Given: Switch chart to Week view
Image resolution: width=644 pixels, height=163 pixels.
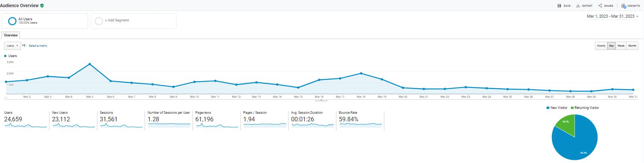Looking at the screenshot, I should coord(621,46).
